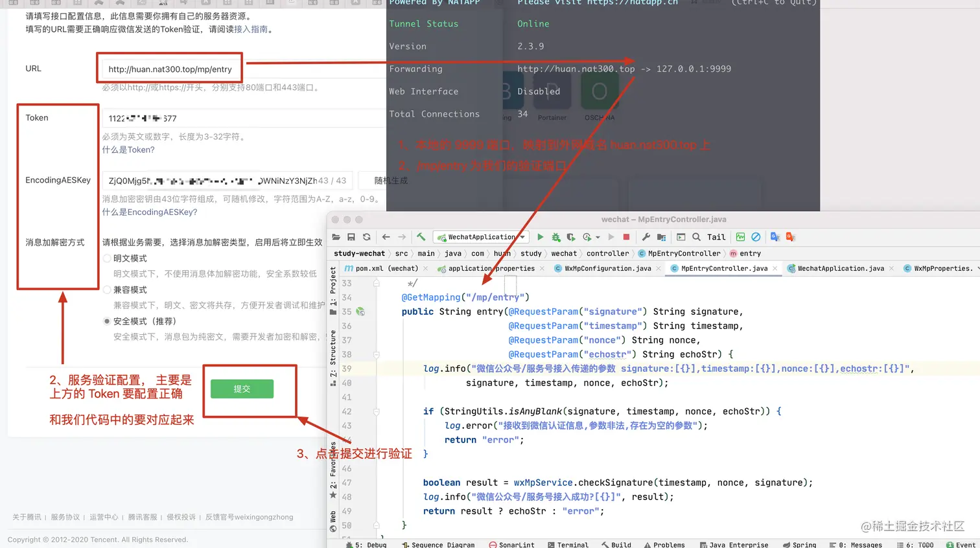Click the EncodingAESKey input field
Viewport: 980px width, 548px height.
click(x=227, y=181)
